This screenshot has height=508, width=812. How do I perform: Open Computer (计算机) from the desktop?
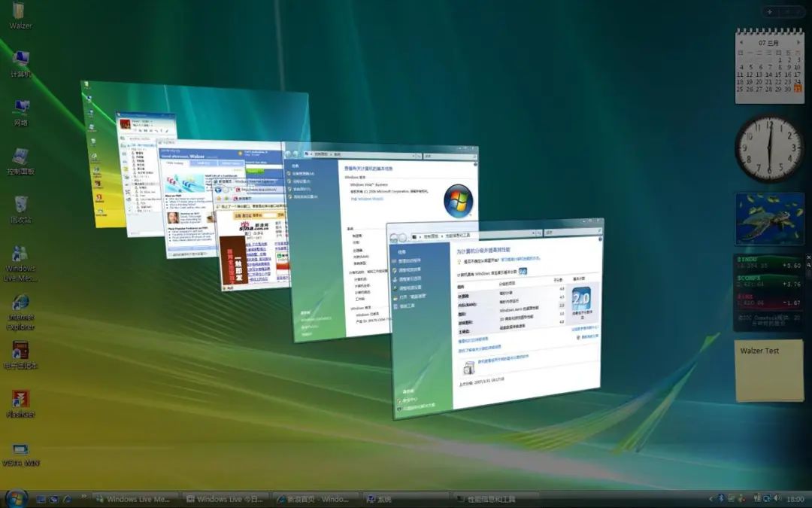pyautogui.click(x=20, y=60)
